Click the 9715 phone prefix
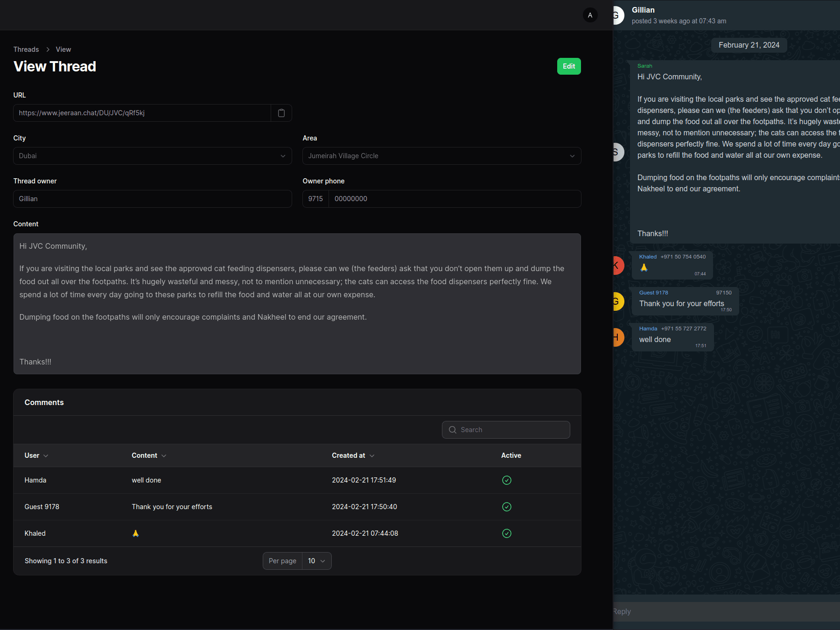The image size is (840, 630). pos(315,199)
